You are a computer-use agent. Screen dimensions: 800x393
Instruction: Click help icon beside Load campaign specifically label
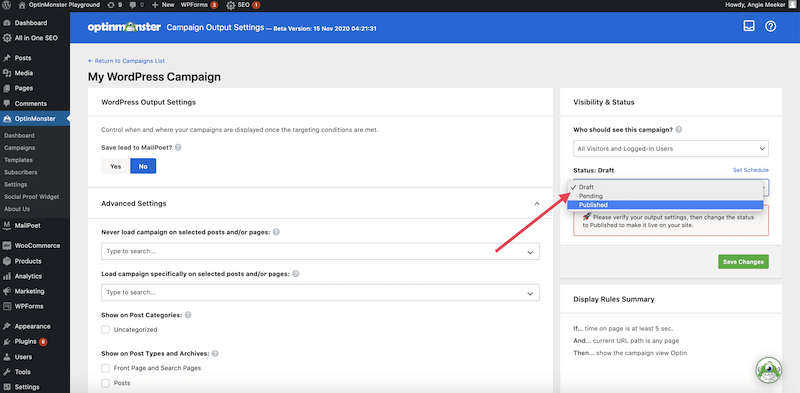(295, 274)
